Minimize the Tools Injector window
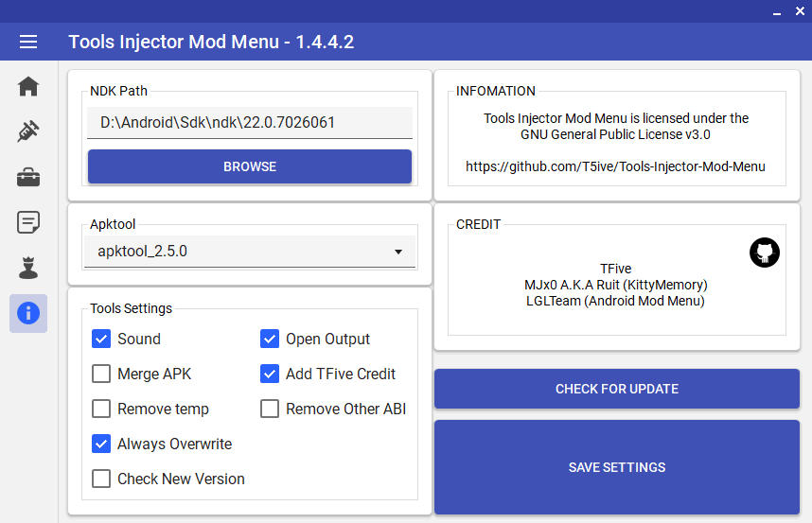Screen dimensions: 812x523 click(777, 12)
